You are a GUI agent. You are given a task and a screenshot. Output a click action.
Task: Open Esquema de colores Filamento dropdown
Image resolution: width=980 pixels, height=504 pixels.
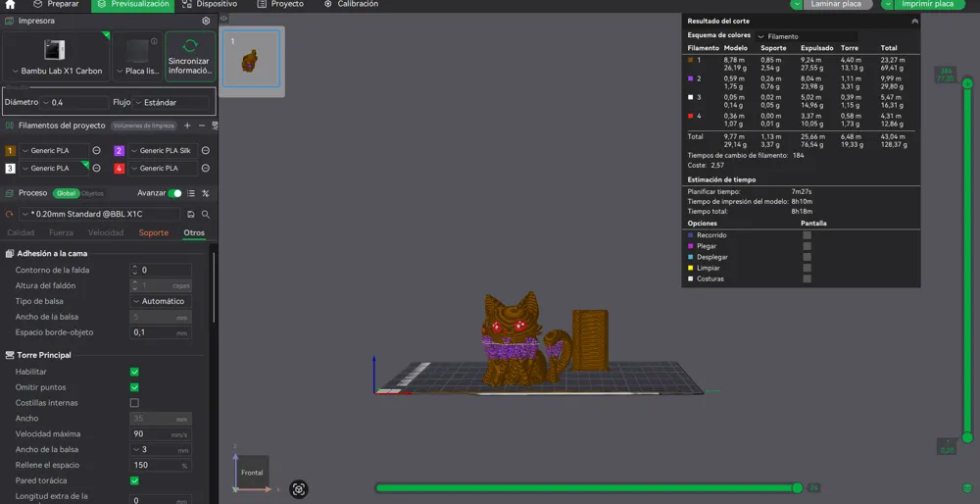coord(807,37)
